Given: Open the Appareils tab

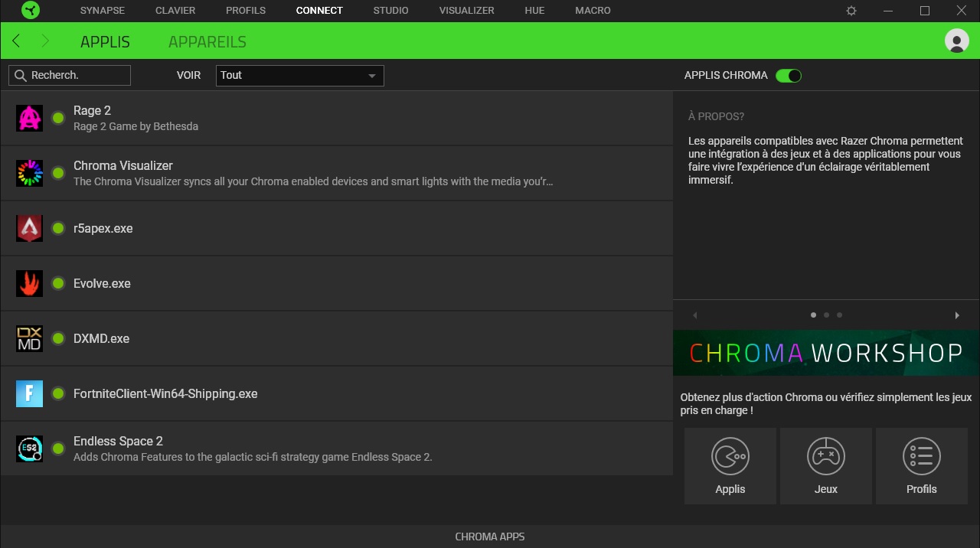Looking at the screenshot, I should pyautogui.click(x=207, y=41).
